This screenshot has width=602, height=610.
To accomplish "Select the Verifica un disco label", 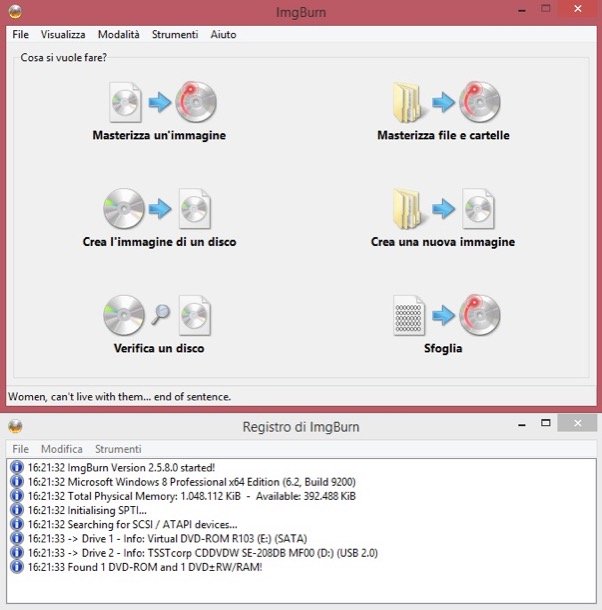I will pos(159,348).
